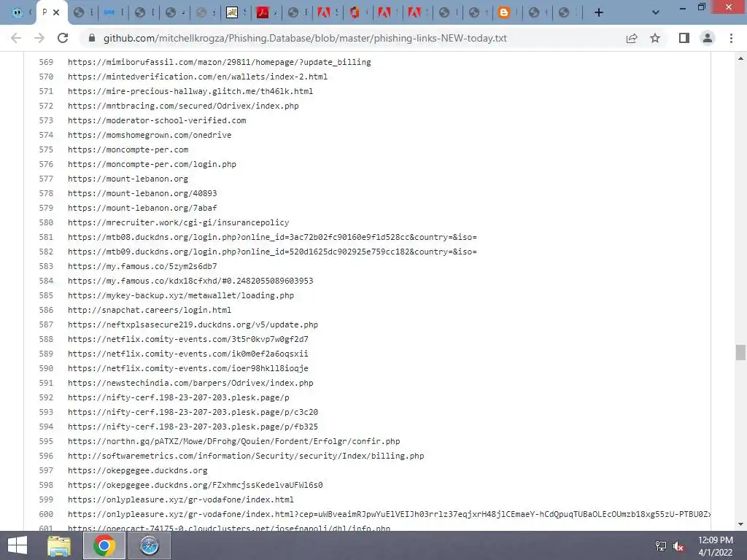
Task: Click the mtb09.duckdns.org login URL
Action: point(272,252)
